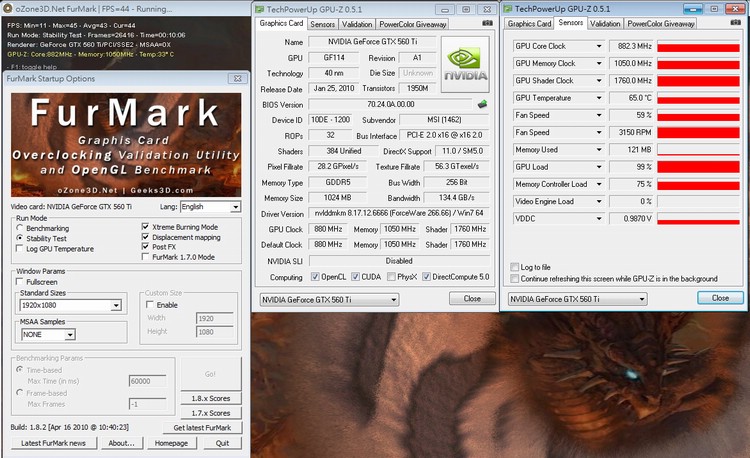The image size is (750, 458).
Task: Open GPU selector dropdown in left GPU-Z window
Action: 329,300
